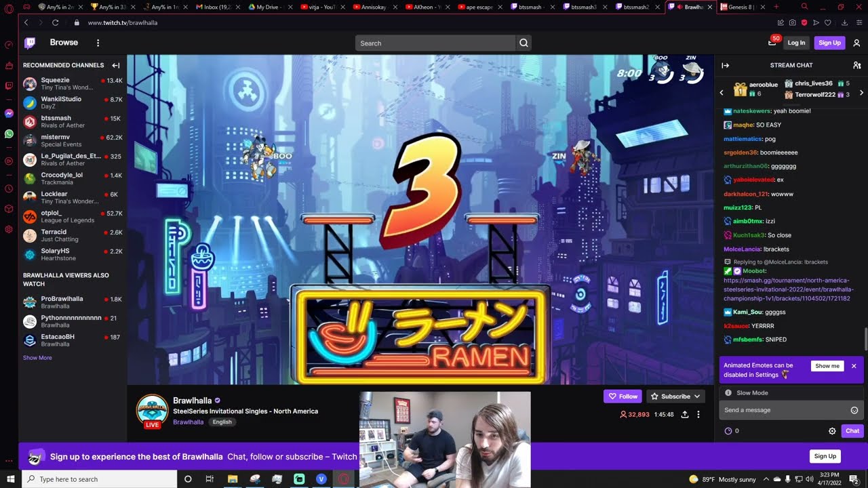Open mistermv recommended channel
The image size is (868, 488).
click(x=73, y=140)
